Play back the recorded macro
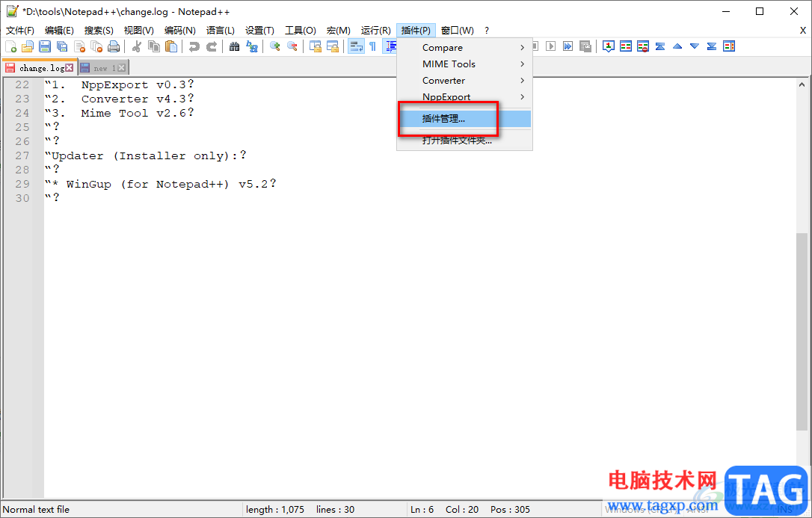This screenshot has width=812, height=518. (x=551, y=46)
